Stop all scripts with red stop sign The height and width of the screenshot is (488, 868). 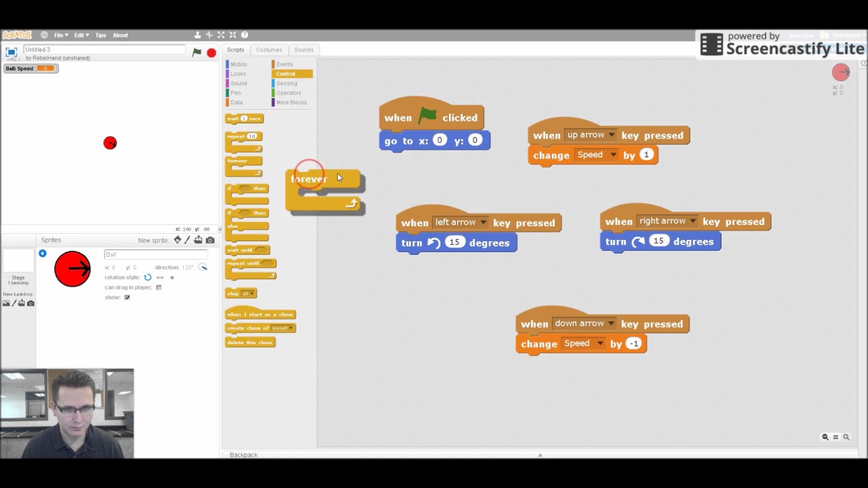click(x=212, y=52)
